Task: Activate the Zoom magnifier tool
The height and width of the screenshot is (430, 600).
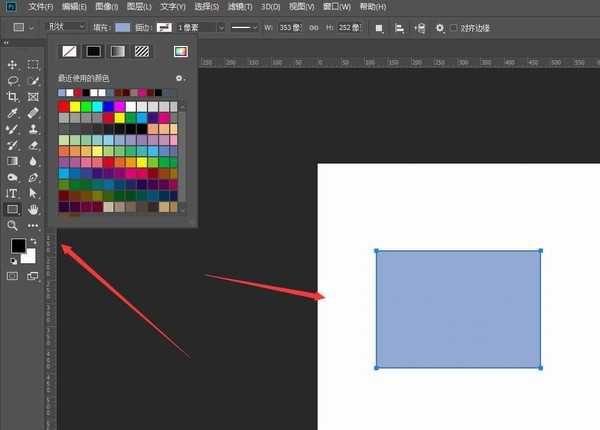Action: coord(13,226)
